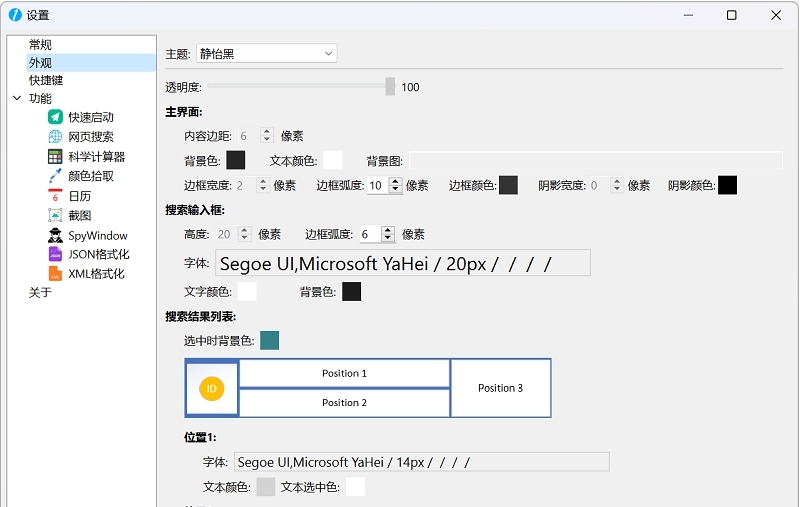Pick position 1 文本选中色 white swatch
803x507 pixels.
coord(355,487)
